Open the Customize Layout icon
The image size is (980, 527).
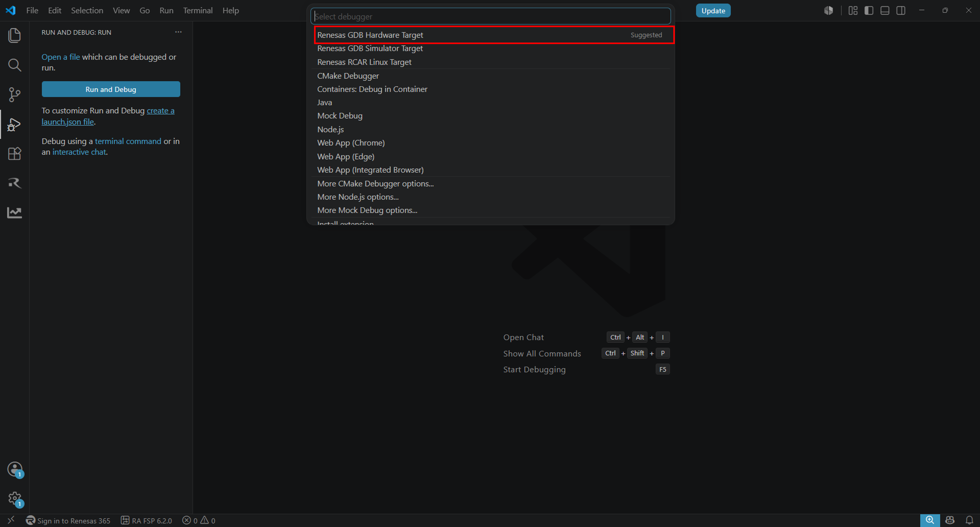point(853,11)
